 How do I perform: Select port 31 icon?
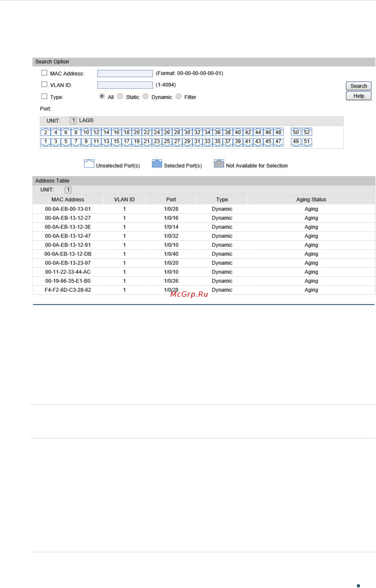(x=197, y=142)
